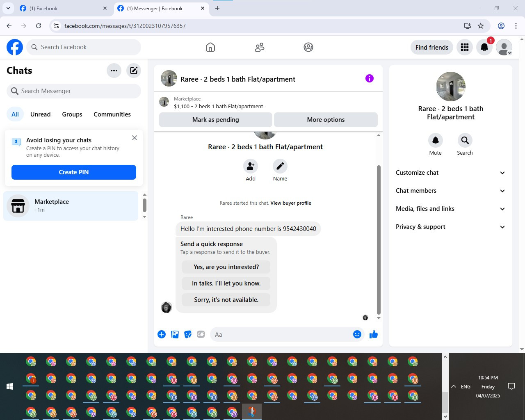Open the Marketplace chat row
Viewport: 525px width, 420px height.
(71, 206)
